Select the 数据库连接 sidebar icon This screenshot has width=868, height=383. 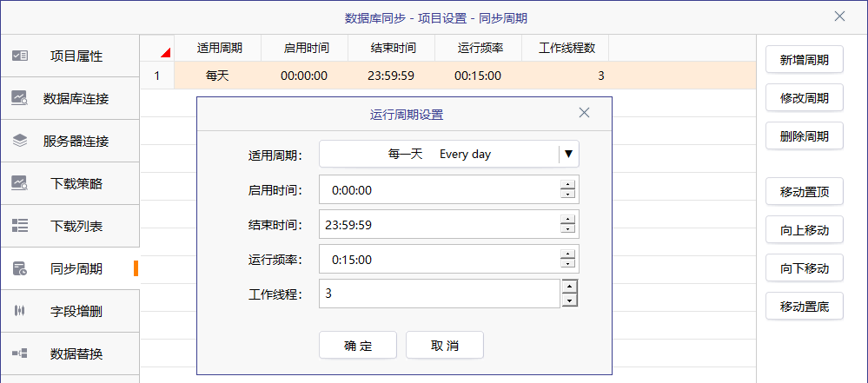tap(20, 98)
